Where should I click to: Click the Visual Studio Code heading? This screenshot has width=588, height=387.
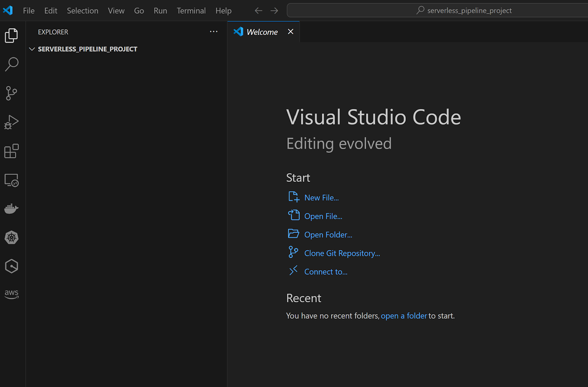373,117
